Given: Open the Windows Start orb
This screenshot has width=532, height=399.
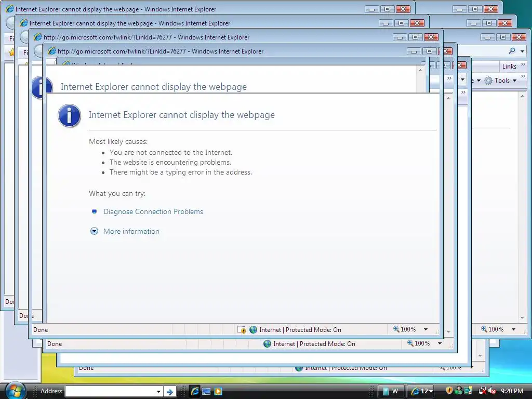Looking at the screenshot, I should click(x=15, y=391).
